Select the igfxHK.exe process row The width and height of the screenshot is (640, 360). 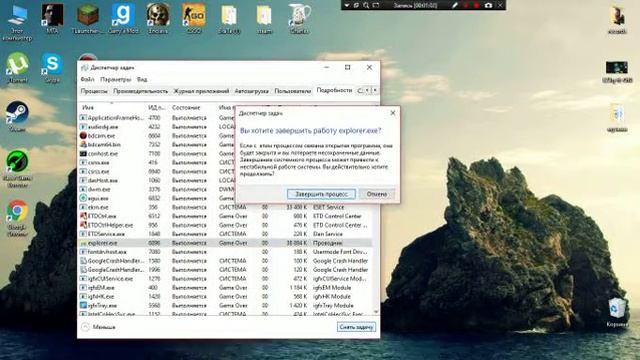pos(225,297)
